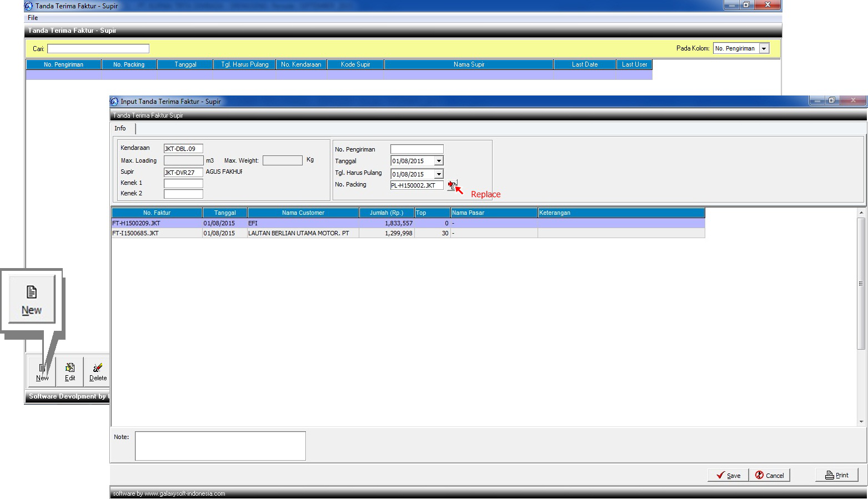Image resolution: width=868 pixels, height=499 pixels.
Task: Click the Nama Customer column header
Action: coord(303,213)
